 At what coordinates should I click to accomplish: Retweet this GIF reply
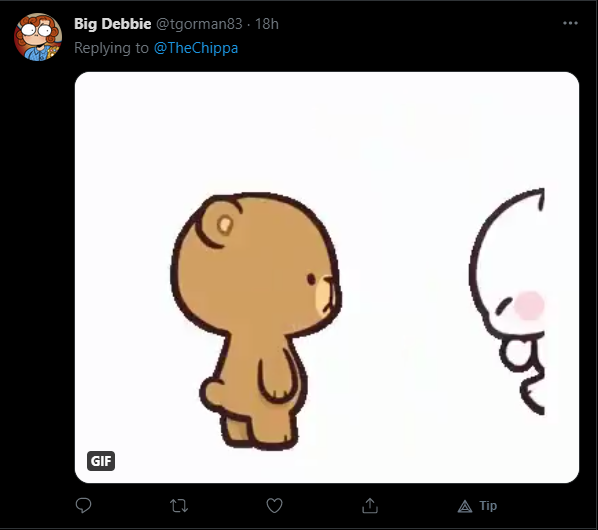[178, 506]
